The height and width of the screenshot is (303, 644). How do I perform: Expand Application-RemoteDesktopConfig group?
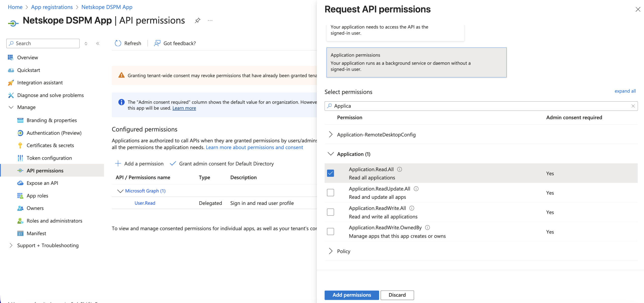pyautogui.click(x=331, y=135)
